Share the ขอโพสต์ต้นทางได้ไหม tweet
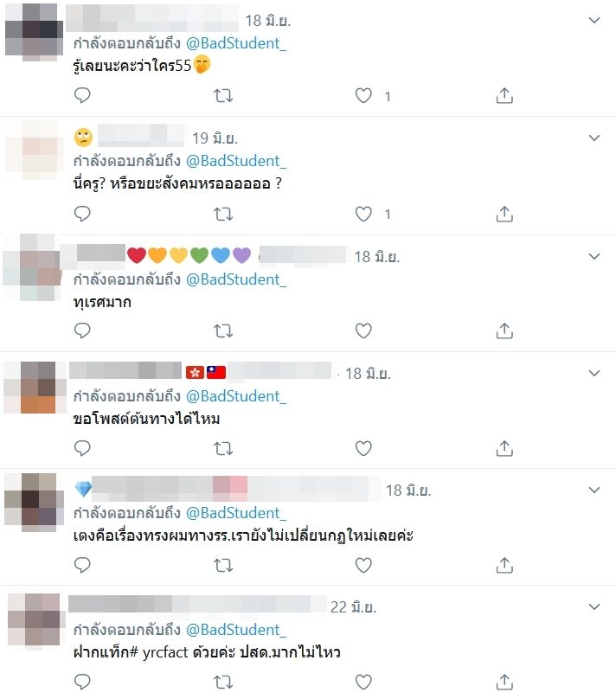The height and width of the screenshot is (699, 616). [x=504, y=448]
